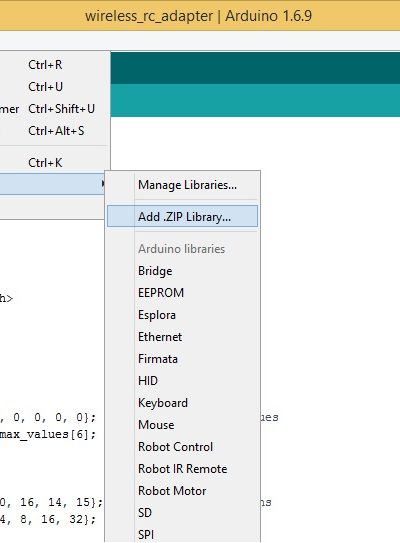Include the EEPROM library

182,293
